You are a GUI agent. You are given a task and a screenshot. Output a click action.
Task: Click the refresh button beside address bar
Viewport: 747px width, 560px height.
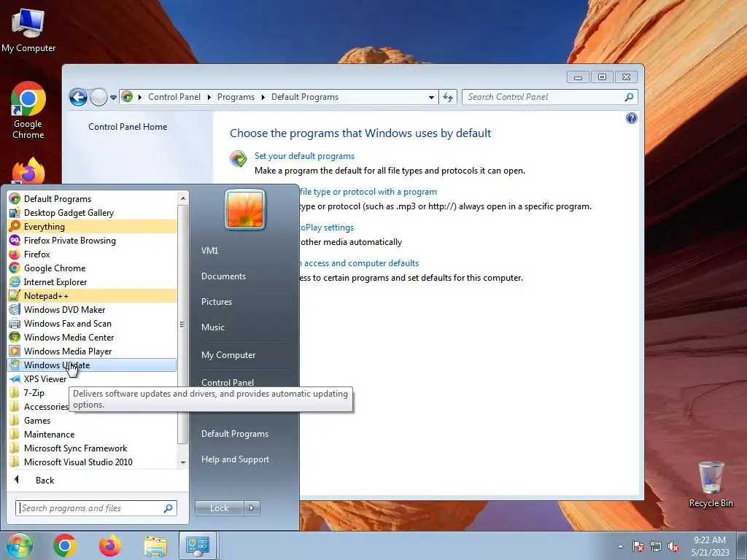pos(447,97)
